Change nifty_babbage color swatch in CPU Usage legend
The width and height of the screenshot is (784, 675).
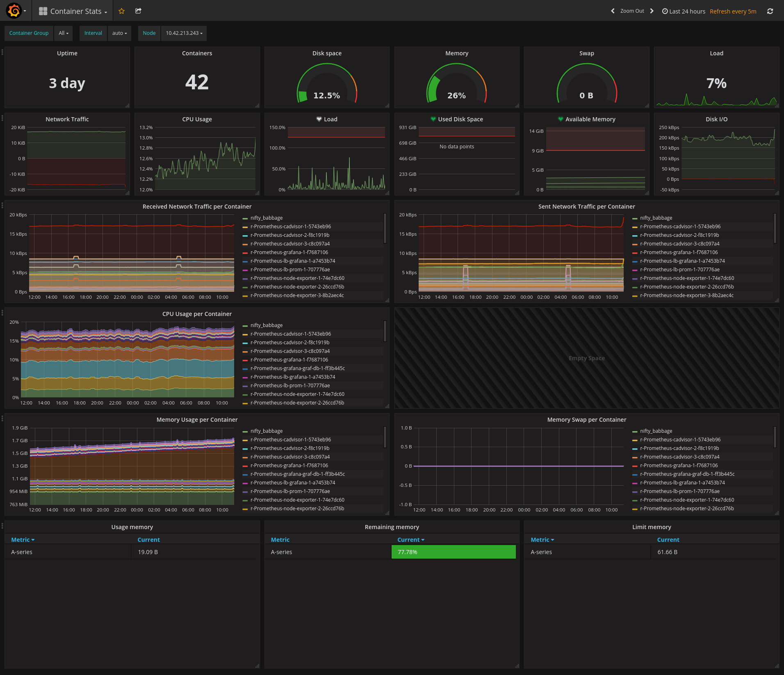[x=245, y=326]
